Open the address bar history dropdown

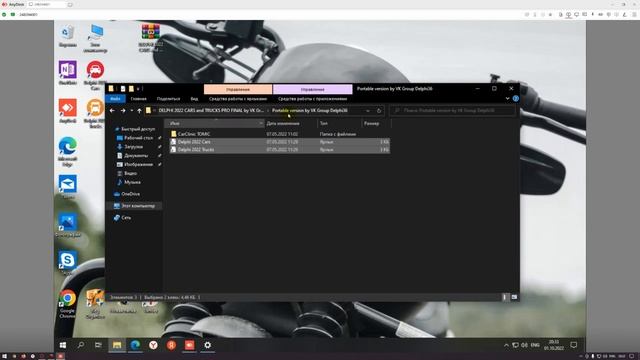tap(368, 111)
